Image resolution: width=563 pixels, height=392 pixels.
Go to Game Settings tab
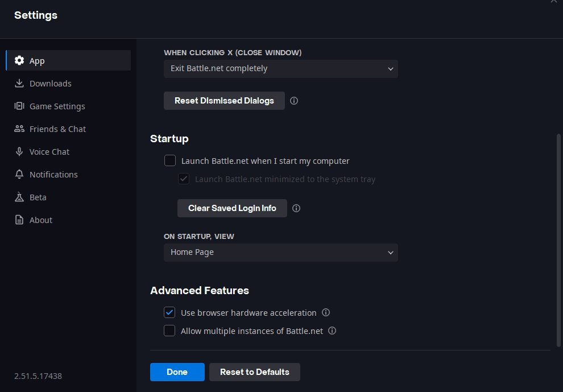click(68, 106)
